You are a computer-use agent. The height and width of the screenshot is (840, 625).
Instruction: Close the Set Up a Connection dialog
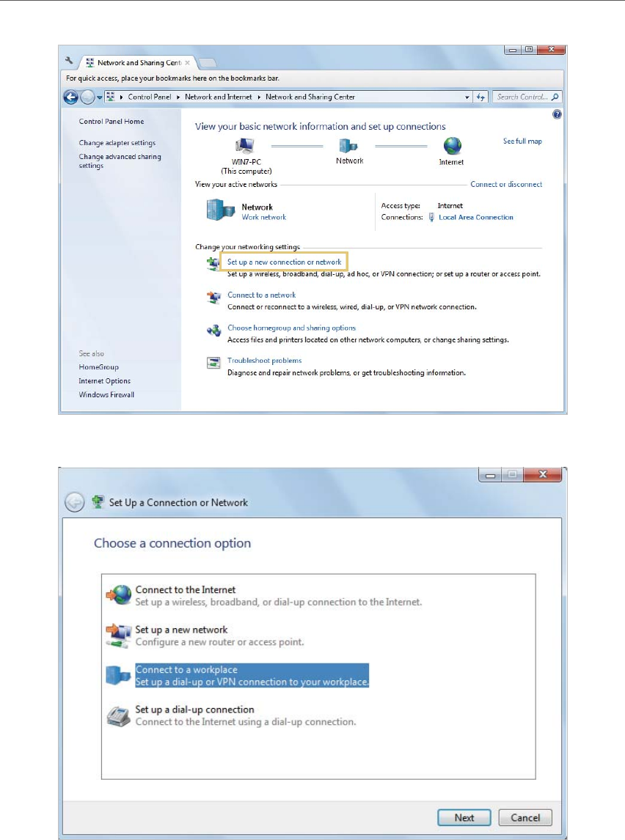(542, 475)
